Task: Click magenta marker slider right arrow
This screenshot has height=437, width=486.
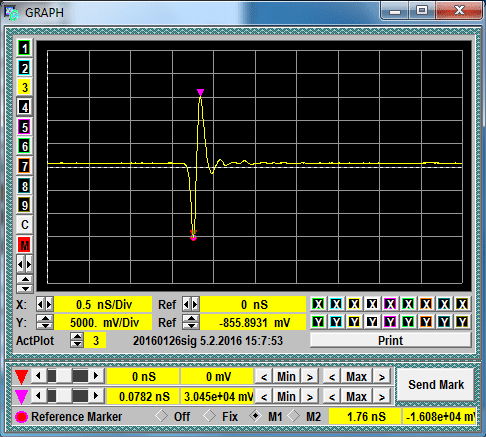Action: pos(96,396)
